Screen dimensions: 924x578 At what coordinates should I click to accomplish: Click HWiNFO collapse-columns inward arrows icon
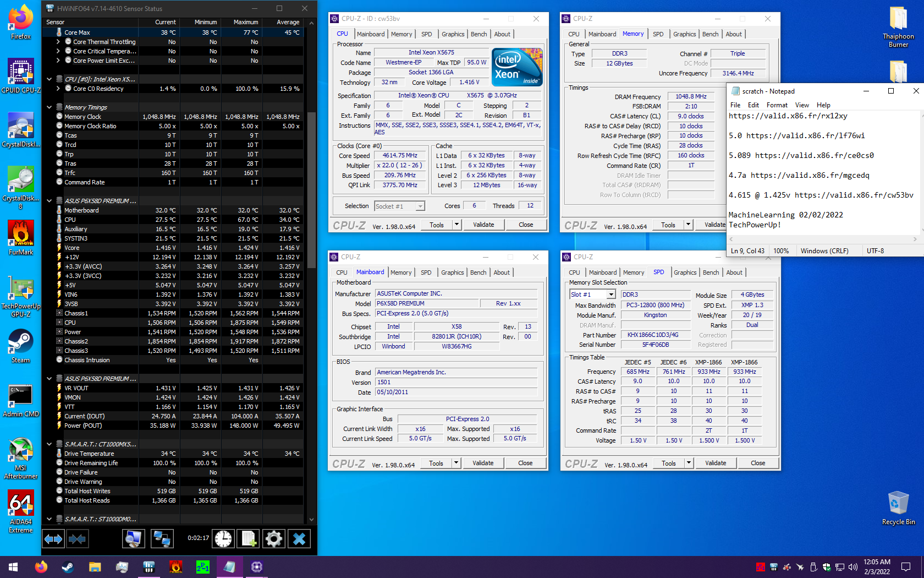click(x=77, y=539)
